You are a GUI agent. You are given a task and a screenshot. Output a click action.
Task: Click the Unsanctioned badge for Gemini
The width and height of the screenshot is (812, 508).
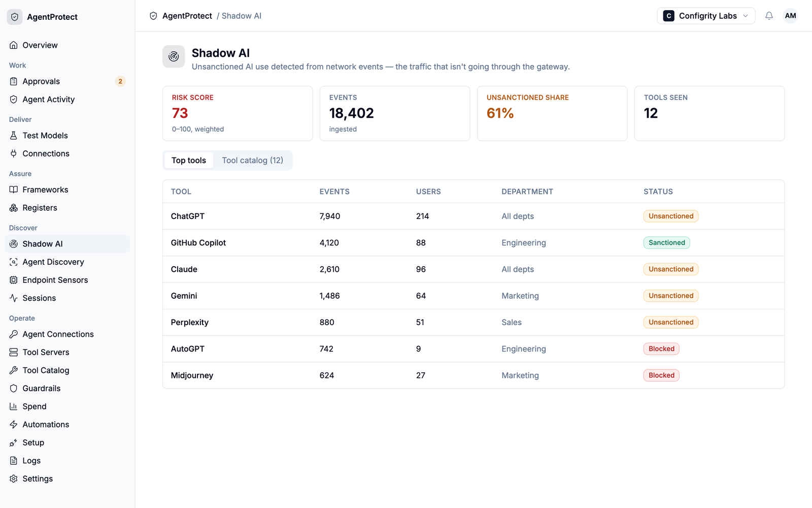pyautogui.click(x=671, y=296)
